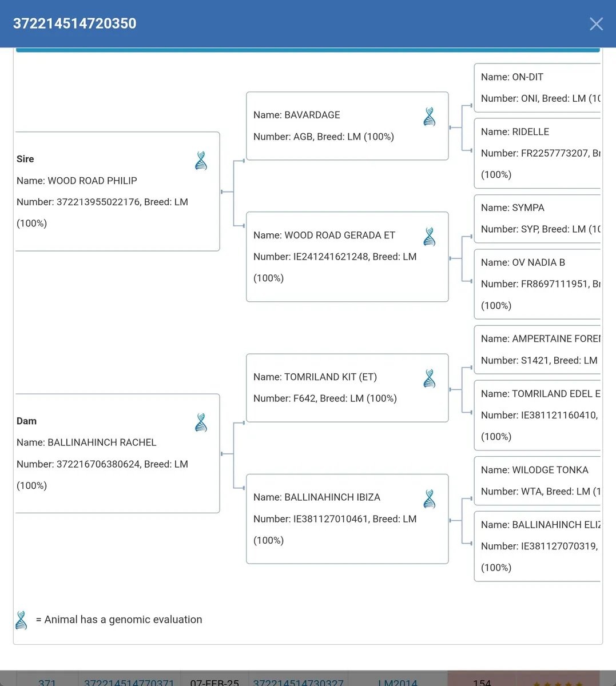Select the SYMPA ancestor card
This screenshot has height=686, width=616.
tap(538, 218)
